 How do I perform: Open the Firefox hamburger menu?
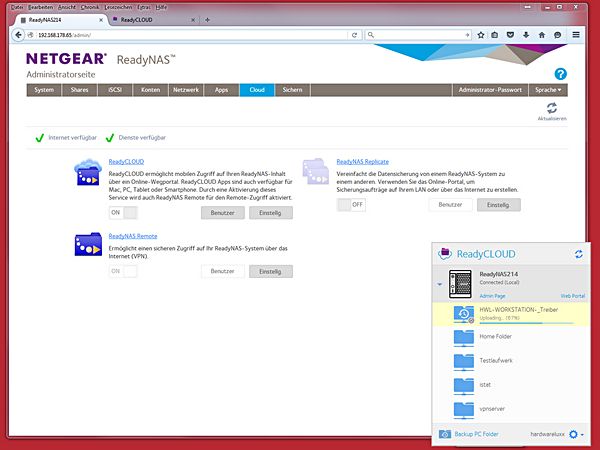click(x=576, y=35)
